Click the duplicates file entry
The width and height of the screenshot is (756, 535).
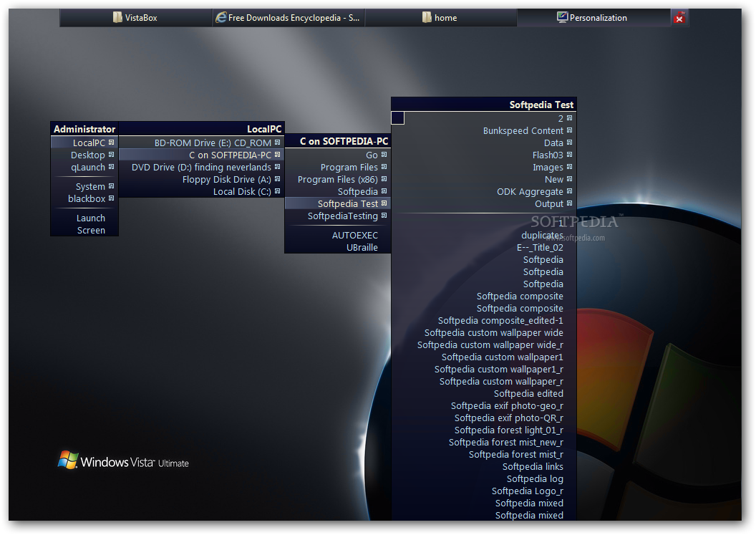[484, 235]
